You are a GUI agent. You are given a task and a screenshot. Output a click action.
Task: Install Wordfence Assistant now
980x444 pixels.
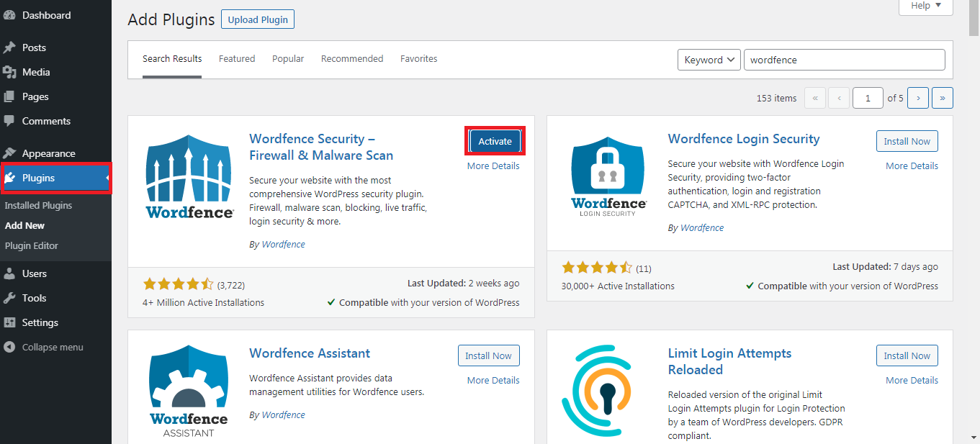coord(488,355)
